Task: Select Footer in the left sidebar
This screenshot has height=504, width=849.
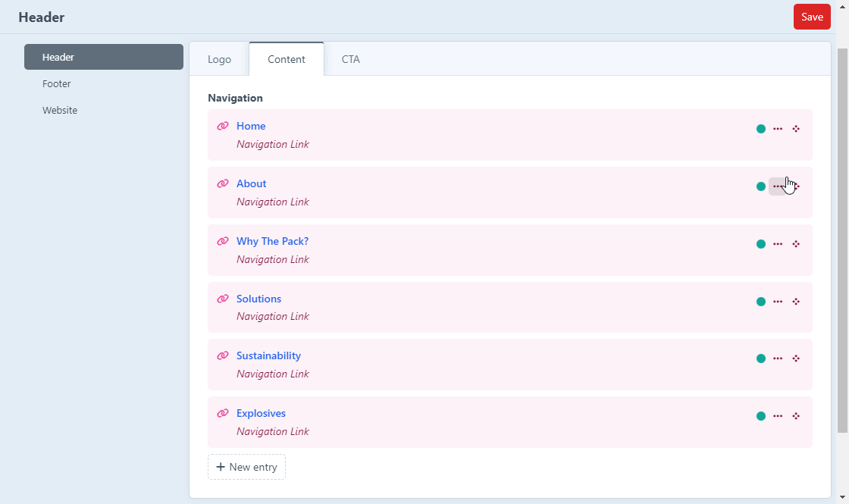Action: [x=57, y=84]
